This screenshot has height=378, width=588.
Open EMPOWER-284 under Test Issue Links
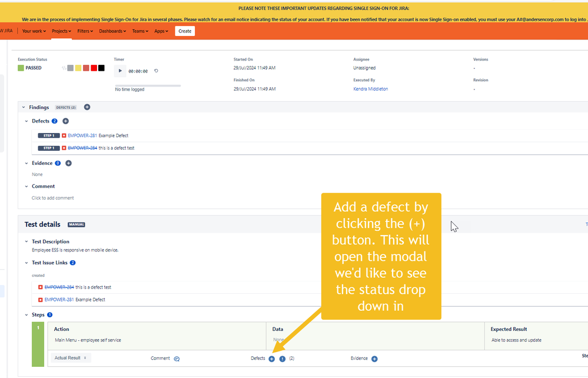point(59,287)
